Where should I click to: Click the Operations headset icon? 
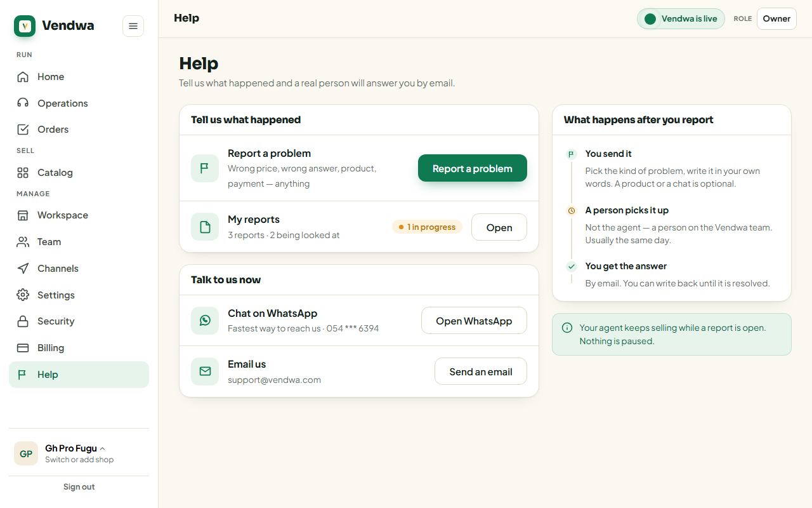click(23, 104)
